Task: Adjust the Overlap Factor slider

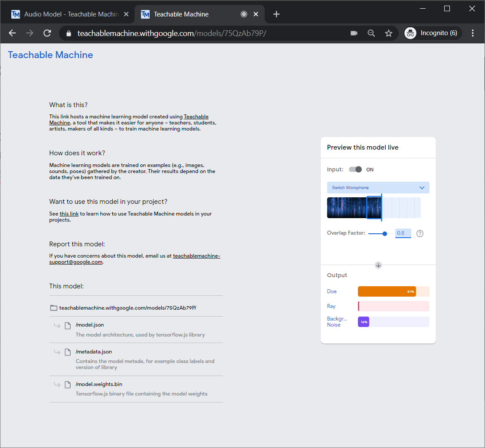Action: click(381, 234)
